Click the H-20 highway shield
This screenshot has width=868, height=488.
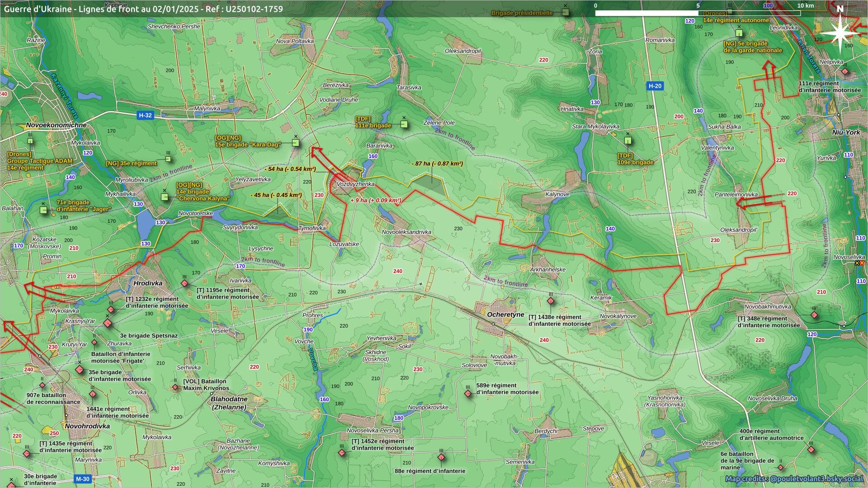coord(655,86)
